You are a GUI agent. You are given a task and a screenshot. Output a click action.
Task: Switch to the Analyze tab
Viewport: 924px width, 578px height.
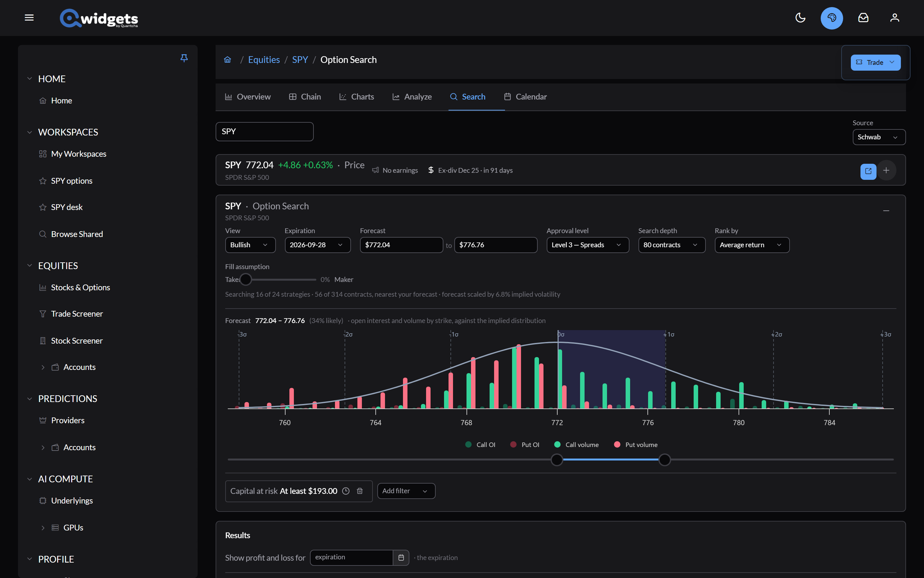tap(412, 97)
